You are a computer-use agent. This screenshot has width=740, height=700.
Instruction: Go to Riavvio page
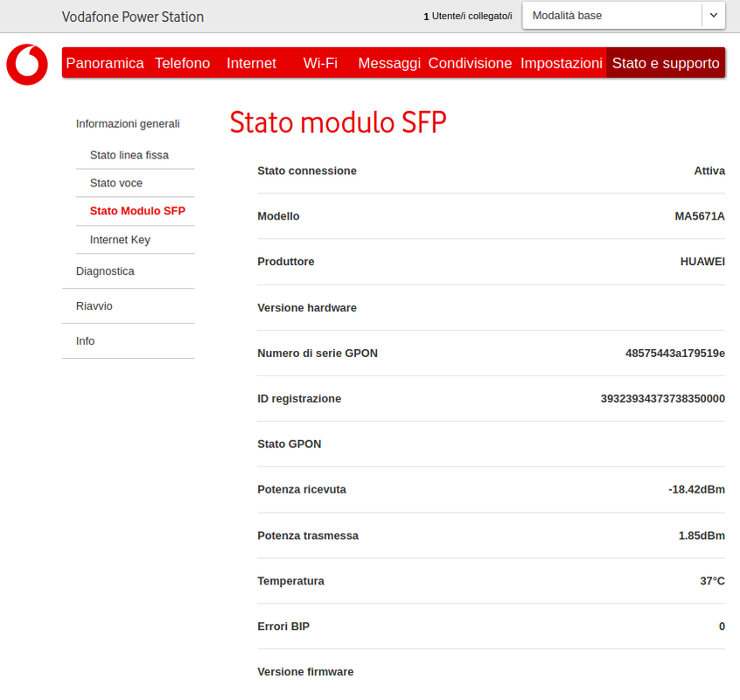(94, 306)
